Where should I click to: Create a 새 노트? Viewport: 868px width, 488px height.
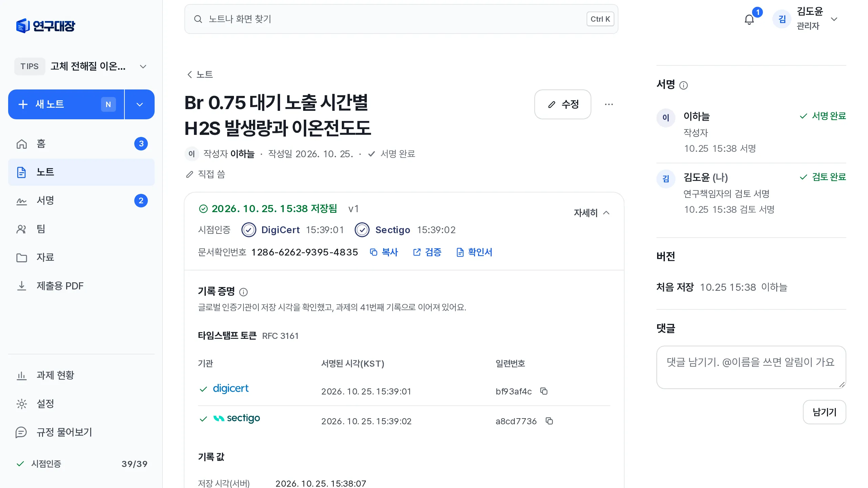66,104
